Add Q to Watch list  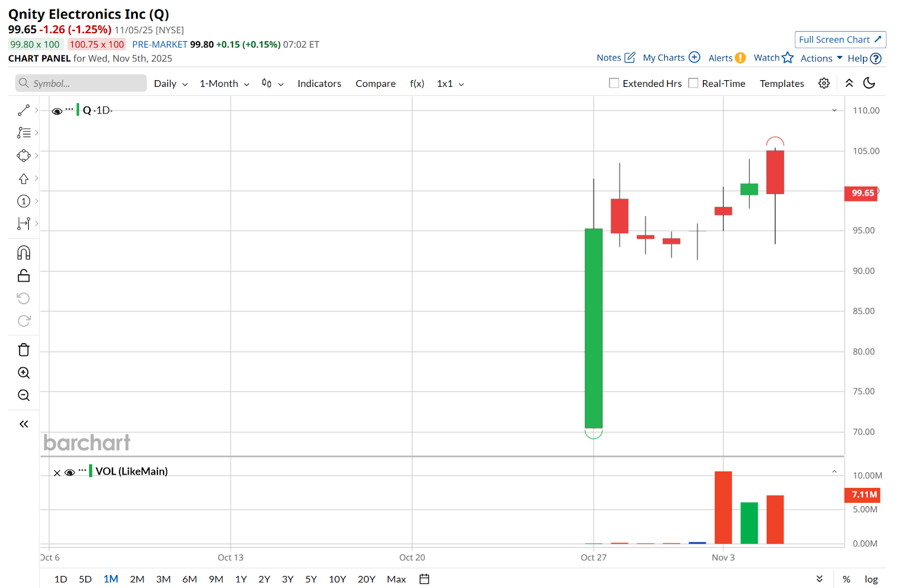[774, 58]
